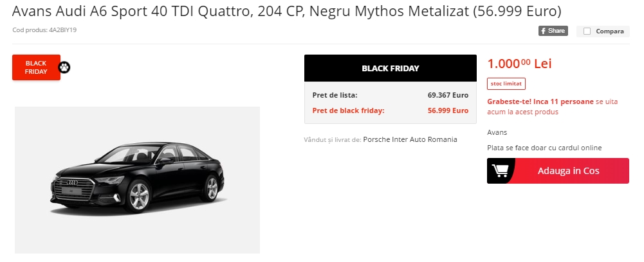Click the paw icon beside the badge
This screenshot has height=262, width=644.
coord(65,67)
